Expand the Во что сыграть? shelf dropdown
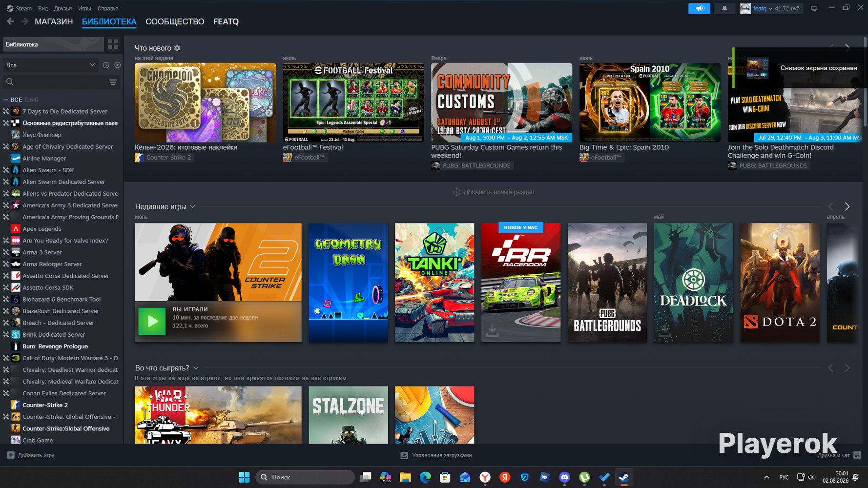The height and width of the screenshot is (488, 868). [x=196, y=368]
